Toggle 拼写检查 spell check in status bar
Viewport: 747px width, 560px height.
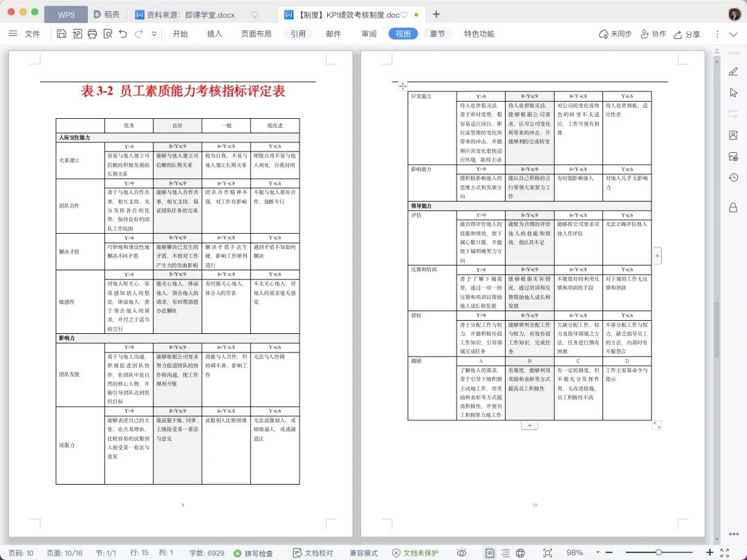point(253,553)
